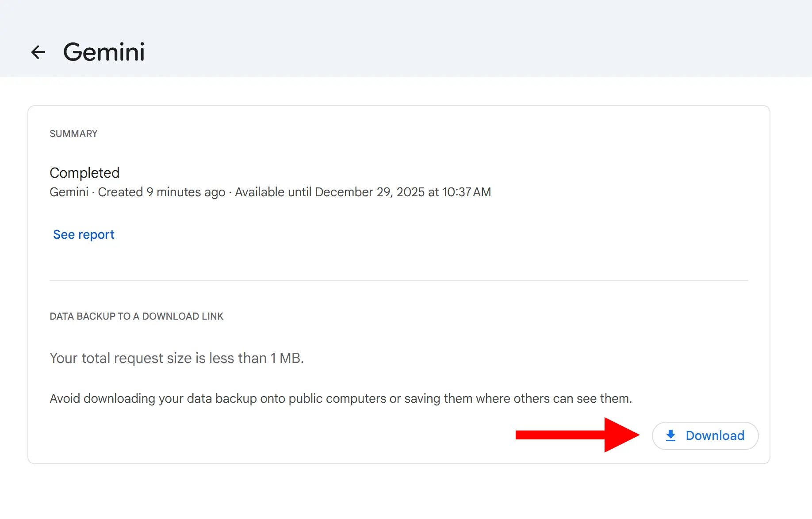
Task: Click the Gemini product name in summary line
Action: click(x=69, y=192)
